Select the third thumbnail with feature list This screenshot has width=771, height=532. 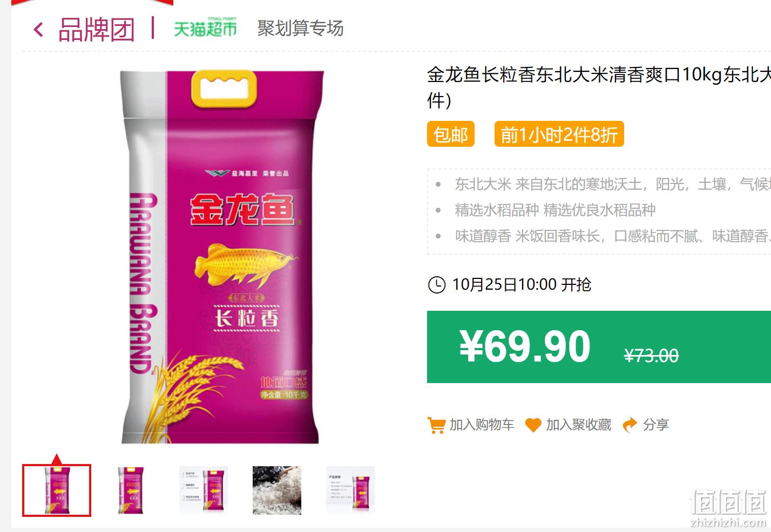click(x=204, y=490)
